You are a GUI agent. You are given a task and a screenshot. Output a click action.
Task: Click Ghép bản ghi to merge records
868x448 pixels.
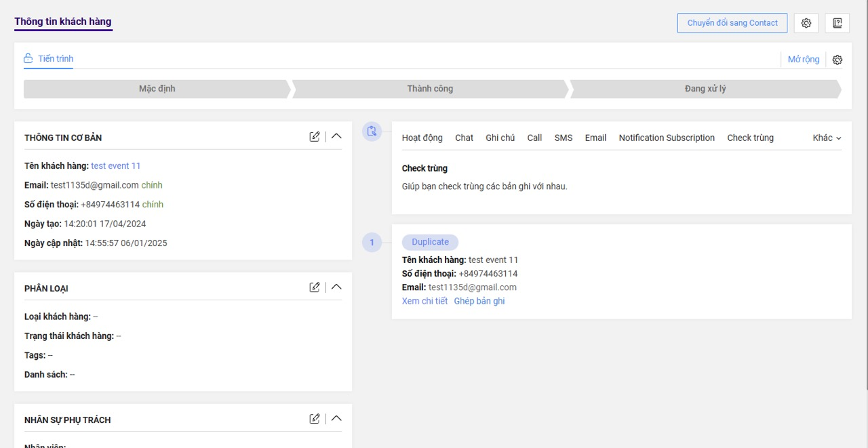click(479, 301)
